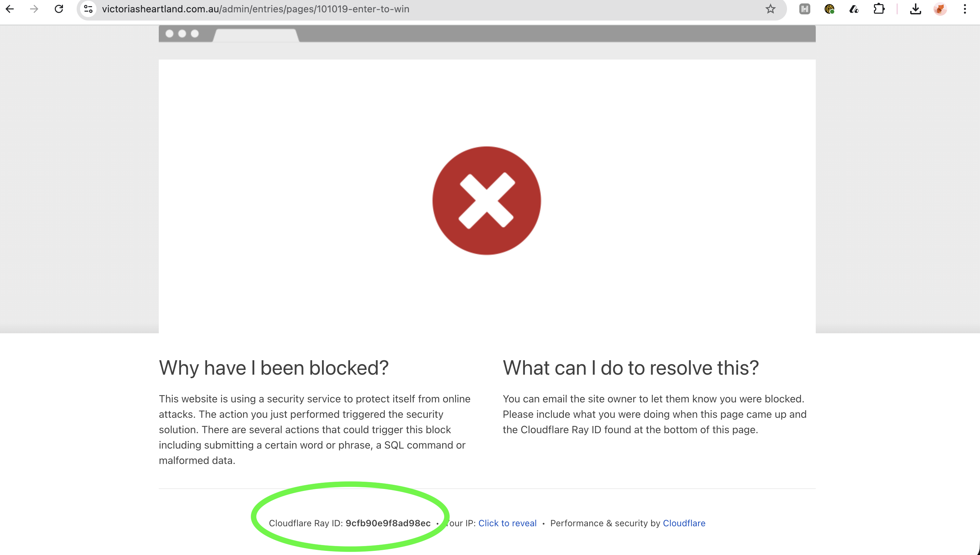980x555 pixels.
Task: Select the Ray ID 9cfb90e9f8ad98ec text
Action: (x=388, y=523)
